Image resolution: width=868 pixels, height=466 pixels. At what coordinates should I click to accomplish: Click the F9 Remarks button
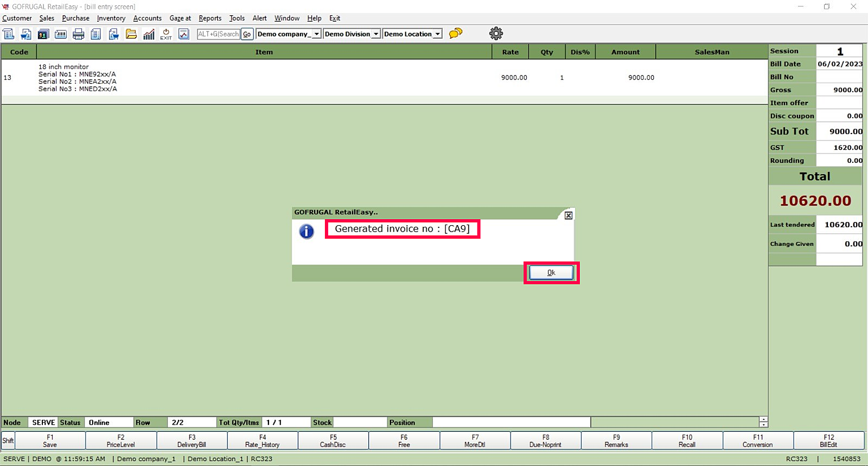[x=616, y=441]
